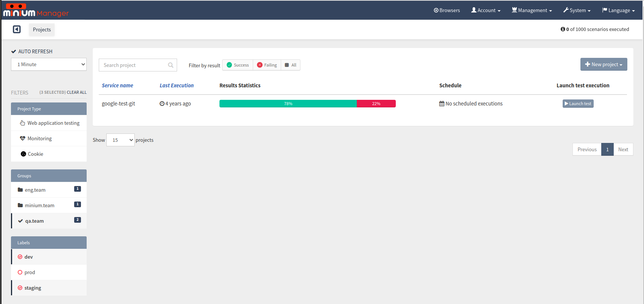Click the No scheduled executions text
This screenshot has height=304, width=644.
point(474,104)
